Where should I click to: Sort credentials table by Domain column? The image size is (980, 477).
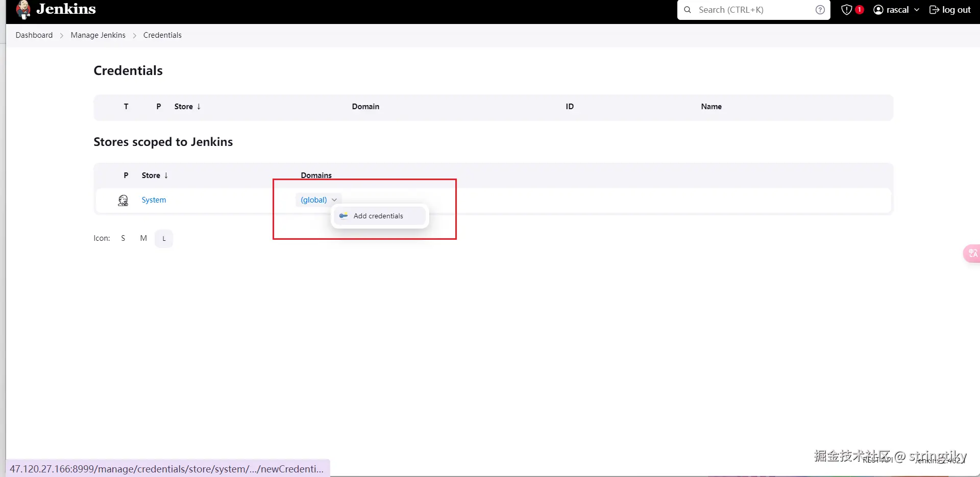tap(365, 107)
